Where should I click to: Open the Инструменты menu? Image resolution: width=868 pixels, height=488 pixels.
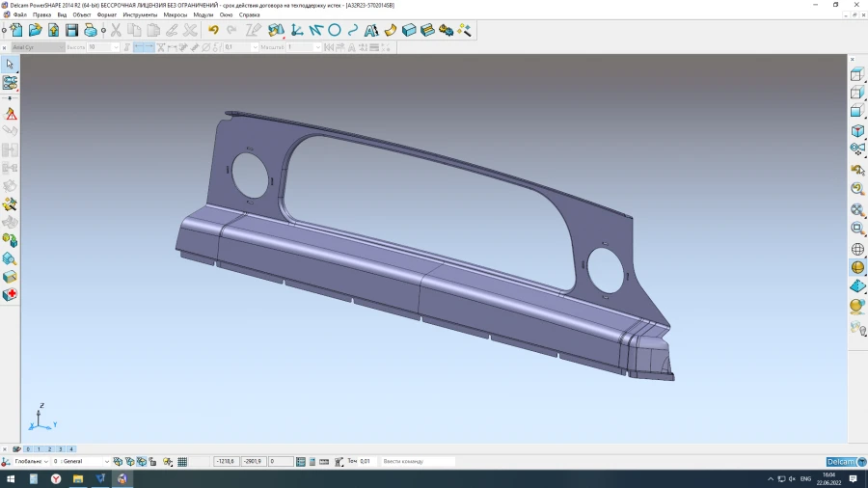point(140,15)
